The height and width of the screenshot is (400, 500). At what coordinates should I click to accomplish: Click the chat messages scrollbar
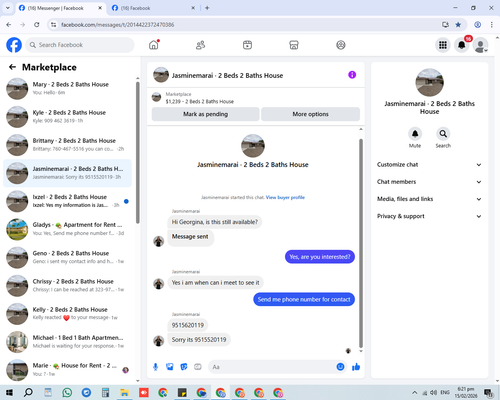click(361, 243)
